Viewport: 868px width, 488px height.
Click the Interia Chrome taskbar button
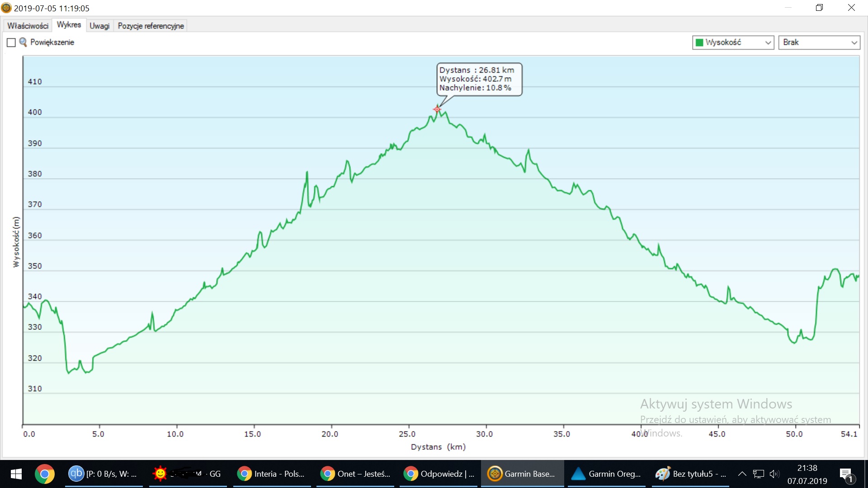pos(271,474)
